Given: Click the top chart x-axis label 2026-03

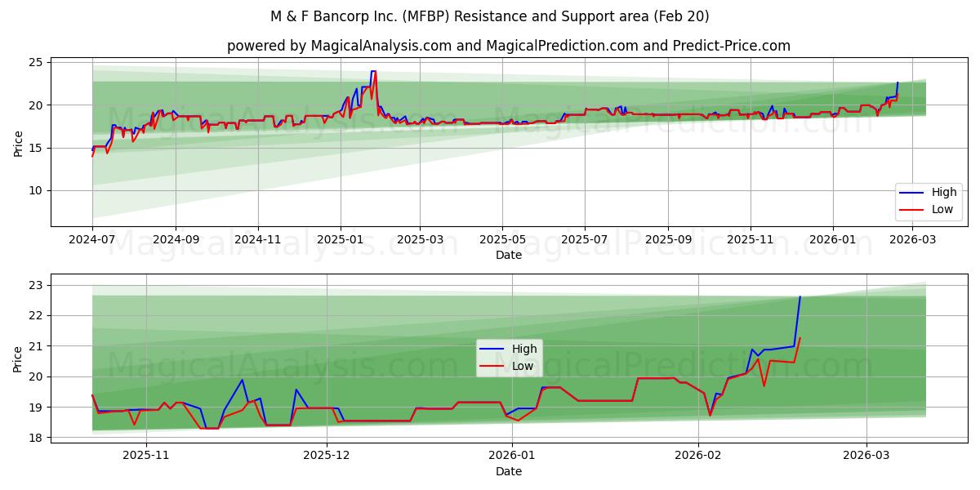Looking at the screenshot, I should click(x=912, y=241).
